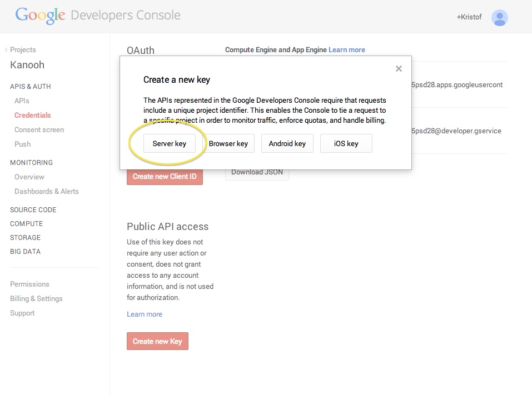Open the Kanooh project title
The height and width of the screenshot is (395, 532).
27,65
